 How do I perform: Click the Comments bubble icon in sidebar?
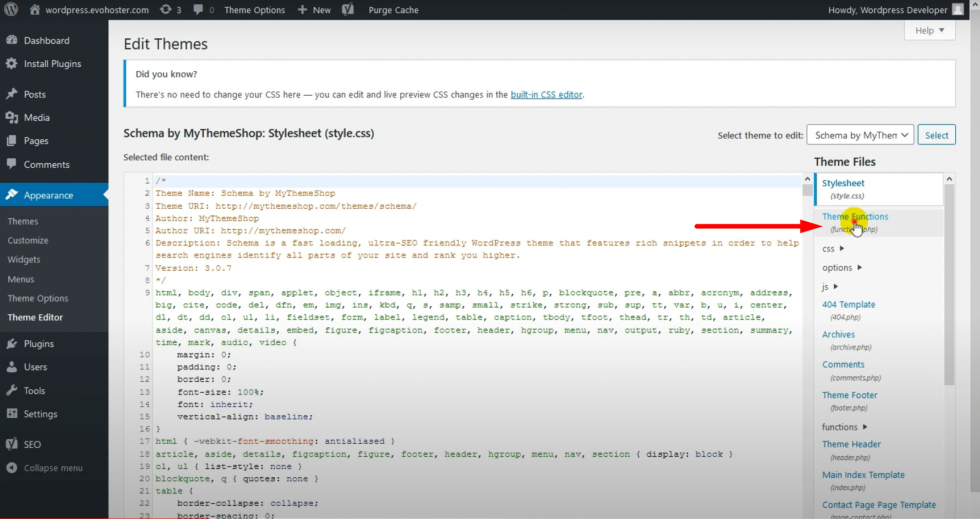(x=12, y=164)
